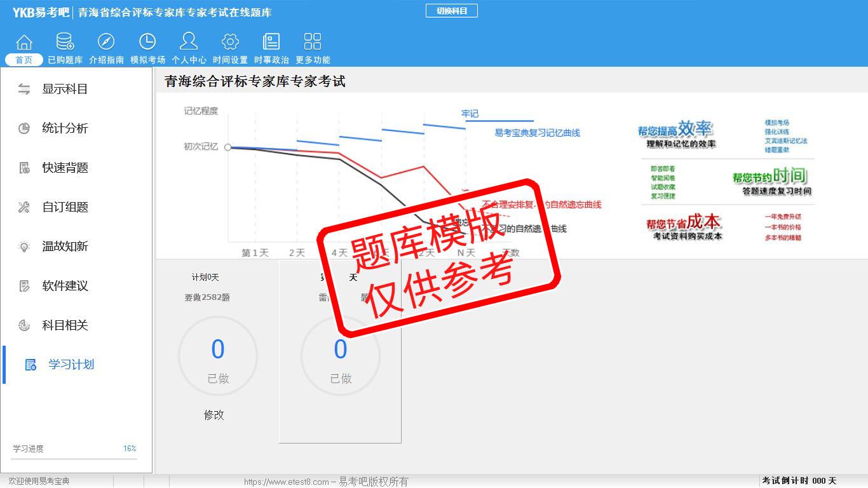Open 自订组题 sidebar entry

[64, 207]
